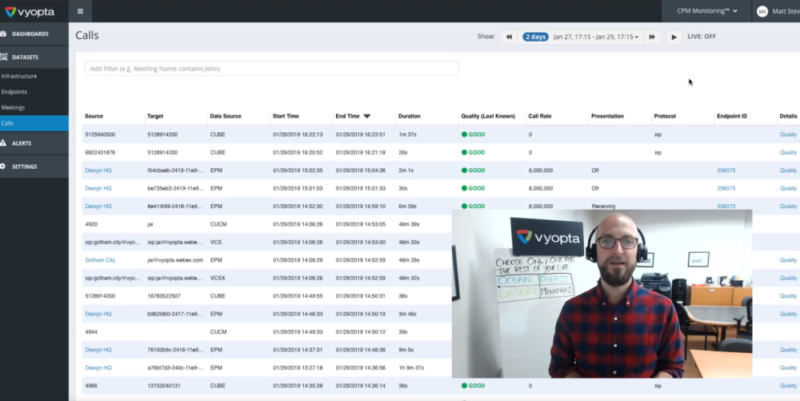Sort by Source column header
Viewport: 800px width, 401px height.
click(x=94, y=116)
